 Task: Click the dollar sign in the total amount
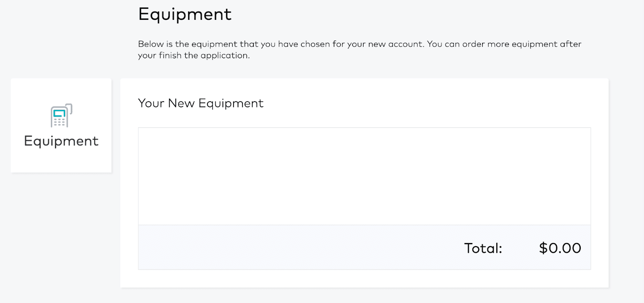543,248
